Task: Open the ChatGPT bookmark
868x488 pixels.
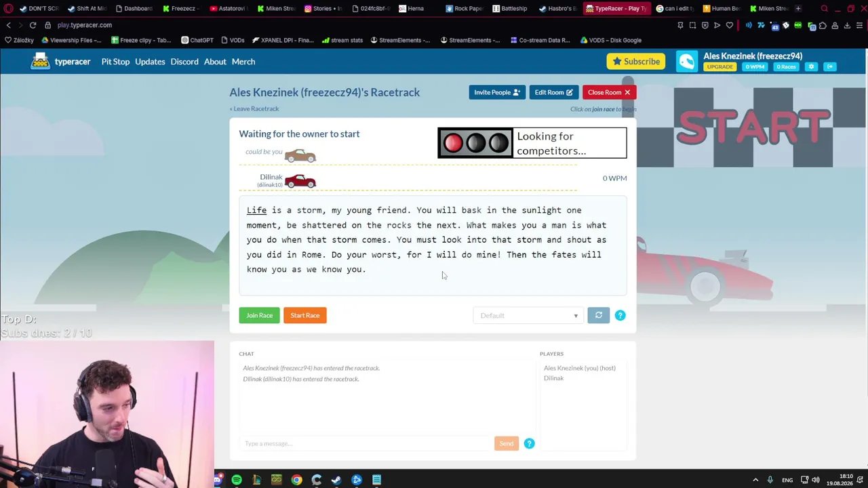Action: click(x=197, y=40)
